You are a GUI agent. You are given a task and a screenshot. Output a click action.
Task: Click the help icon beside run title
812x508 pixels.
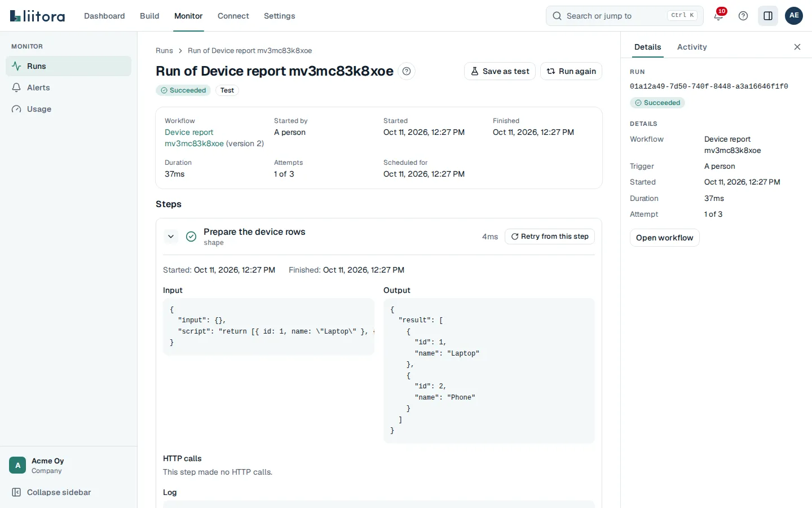[x=407, y=71]
